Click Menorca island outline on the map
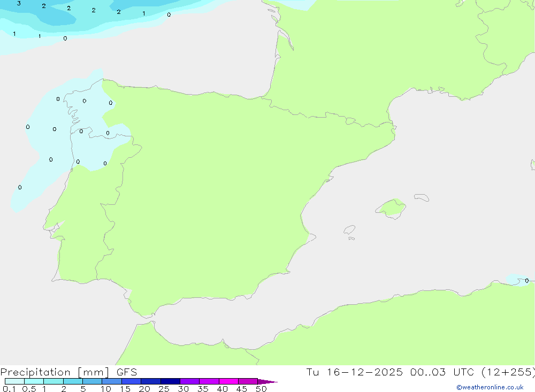 point(422,197)
